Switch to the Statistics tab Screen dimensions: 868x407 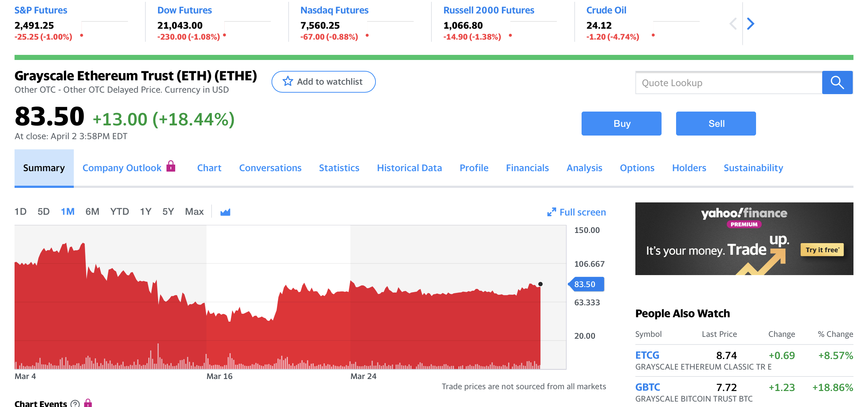coord(339,168)
